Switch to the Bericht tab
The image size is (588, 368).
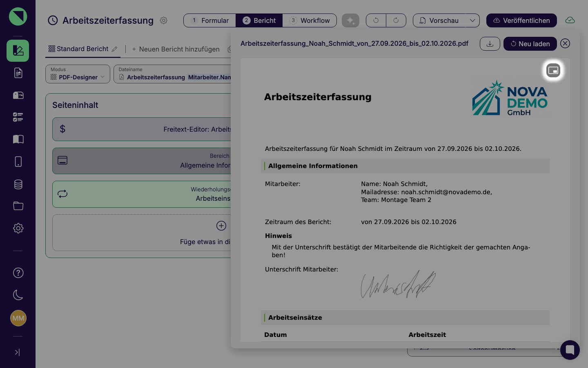point(259,20)
